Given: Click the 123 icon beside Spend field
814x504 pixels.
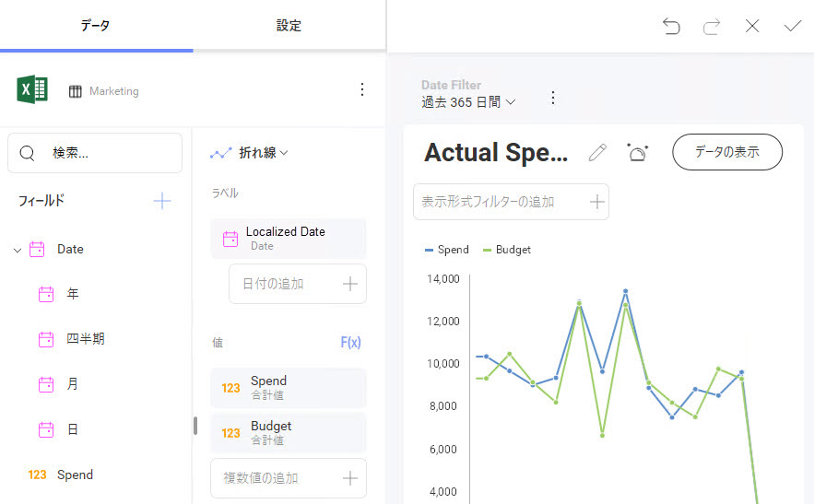Looking at the screenshot, I should 38,475.
